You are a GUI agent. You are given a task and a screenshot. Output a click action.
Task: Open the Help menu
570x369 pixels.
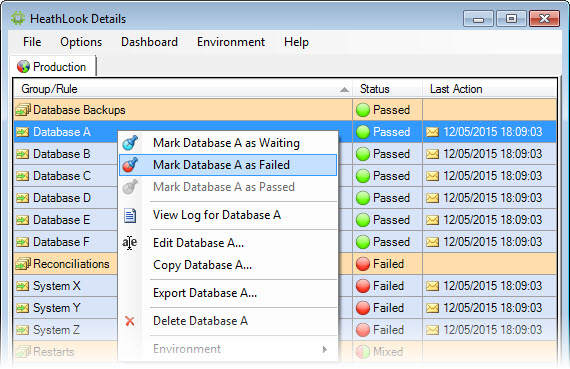[x=296, y=42]
